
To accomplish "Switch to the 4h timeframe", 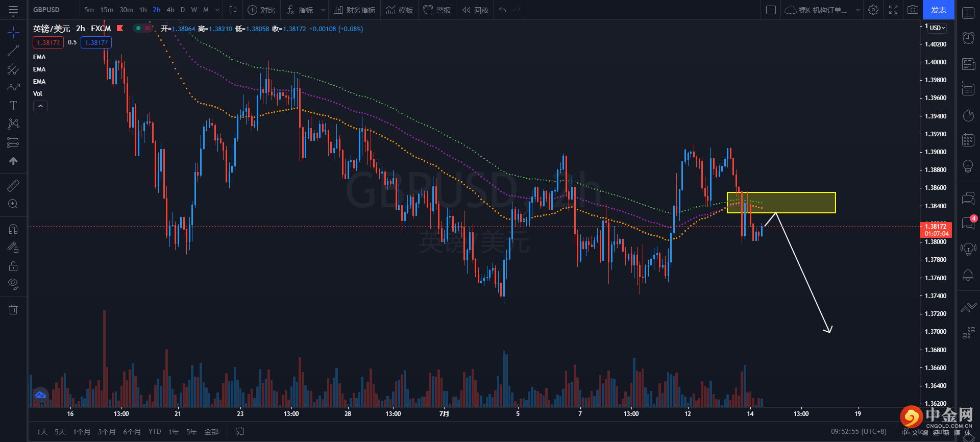I will (170, 10).
